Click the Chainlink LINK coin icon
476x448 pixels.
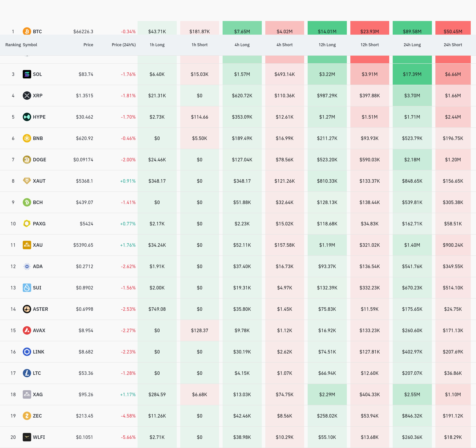click(27, 352)
